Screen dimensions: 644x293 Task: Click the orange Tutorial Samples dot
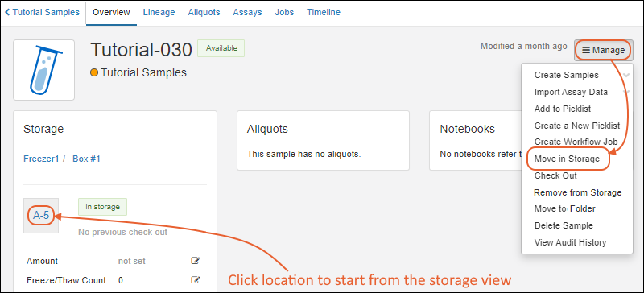click(94, 73)
